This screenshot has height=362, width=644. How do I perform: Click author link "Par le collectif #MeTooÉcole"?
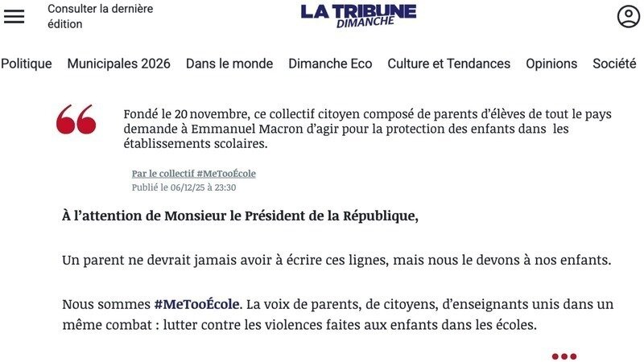(x=193, y=174)
